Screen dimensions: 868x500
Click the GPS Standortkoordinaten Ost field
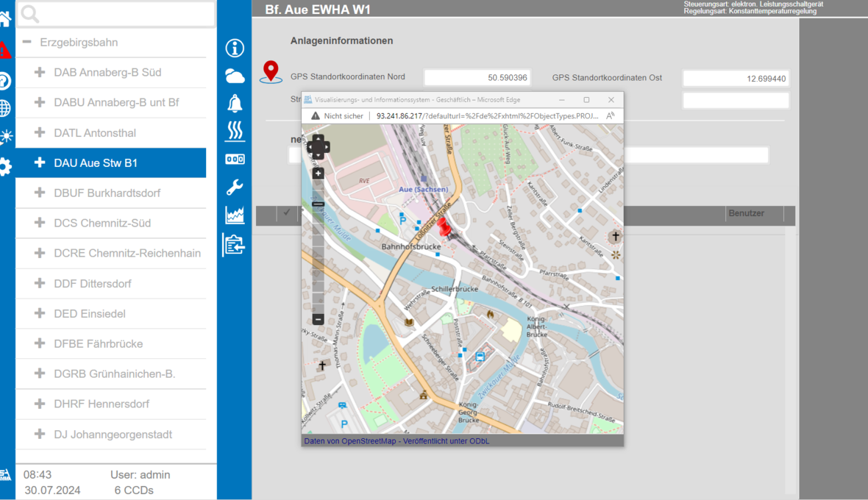tap(736, 79)
